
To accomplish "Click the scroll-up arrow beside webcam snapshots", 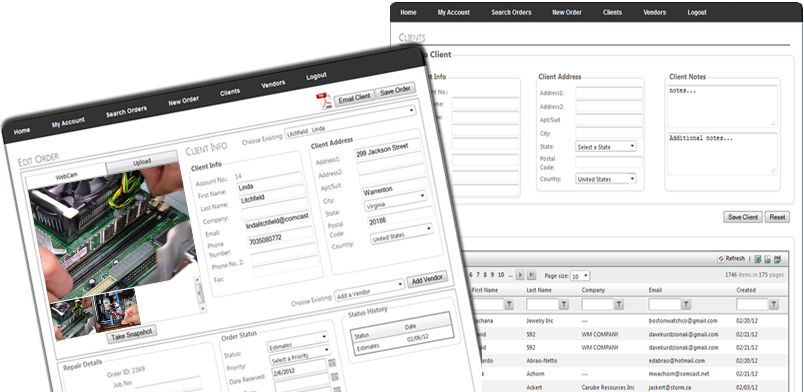I will point(197,280).
